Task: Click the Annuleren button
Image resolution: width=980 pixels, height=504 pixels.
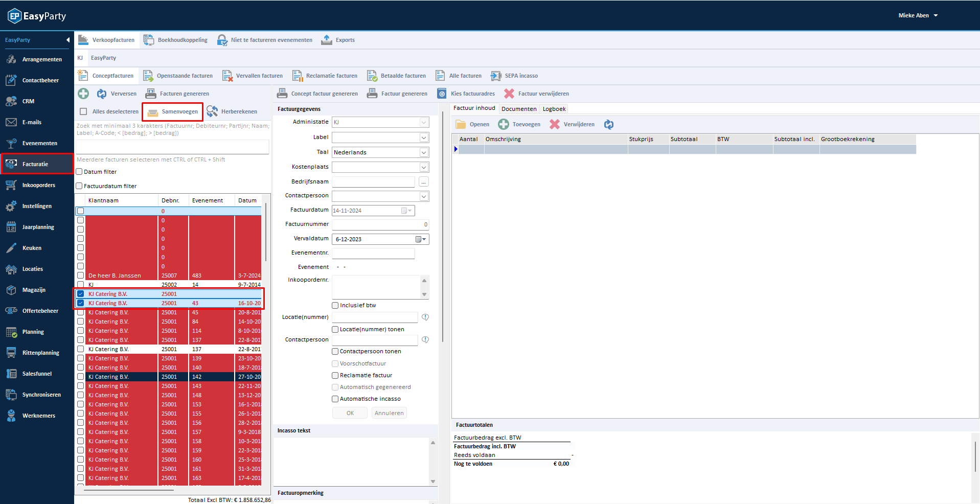Action: click(x=389, y=413)
